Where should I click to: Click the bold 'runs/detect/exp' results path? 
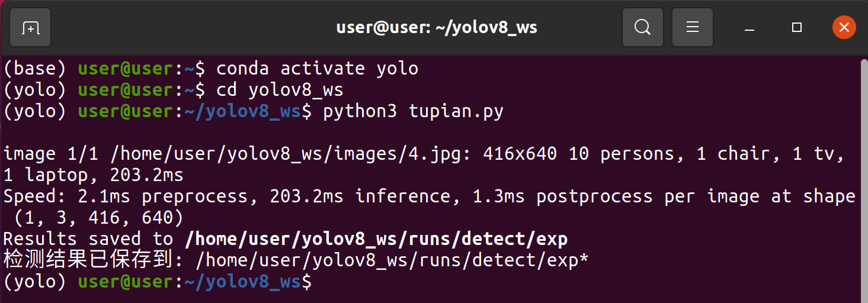click(x=376, y=239)
